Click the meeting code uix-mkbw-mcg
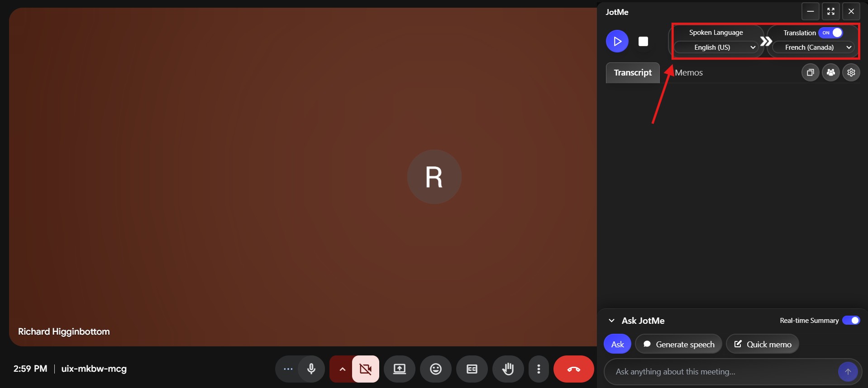The image size is (868, 388). [94, 369]
